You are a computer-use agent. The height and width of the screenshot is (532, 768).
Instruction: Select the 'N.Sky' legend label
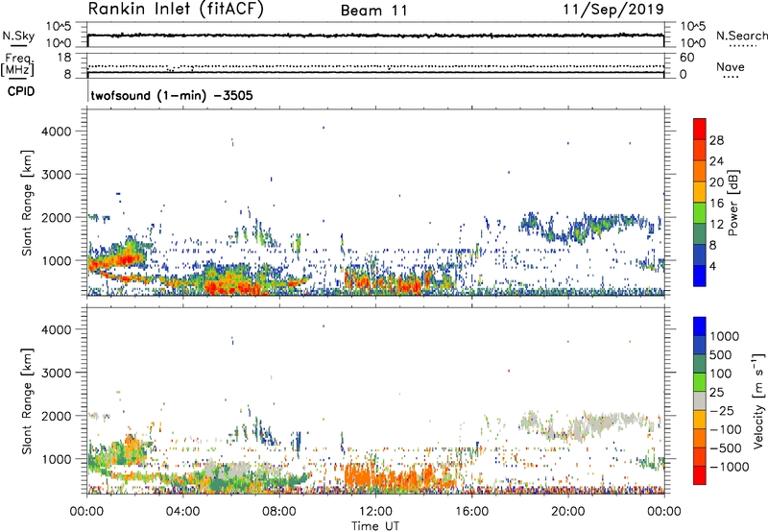click(x=18, y=36)
